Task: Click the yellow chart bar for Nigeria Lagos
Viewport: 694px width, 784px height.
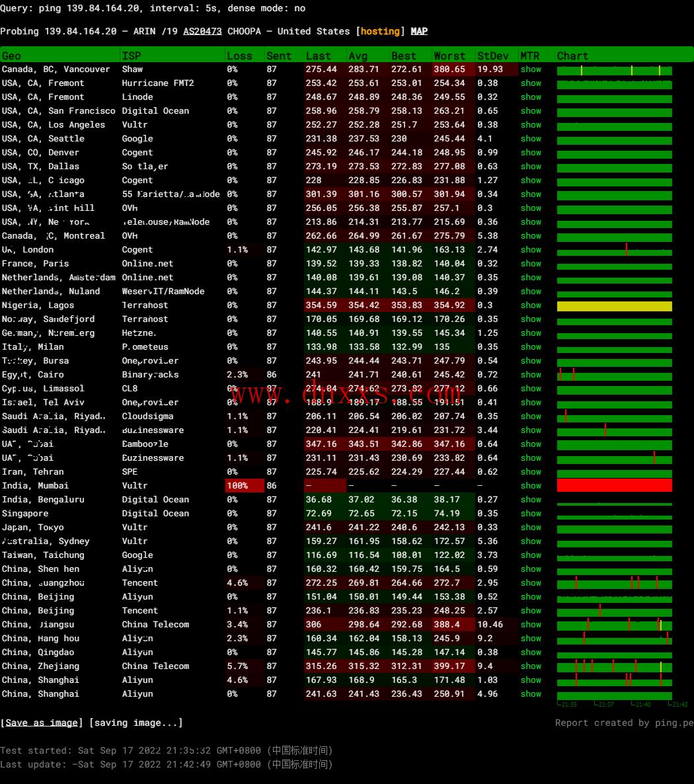Action: (x=614, y=306)
